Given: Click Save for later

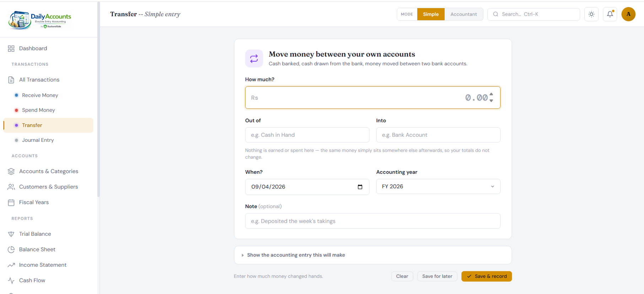Looking at the screenshot, I should (437, 276).
